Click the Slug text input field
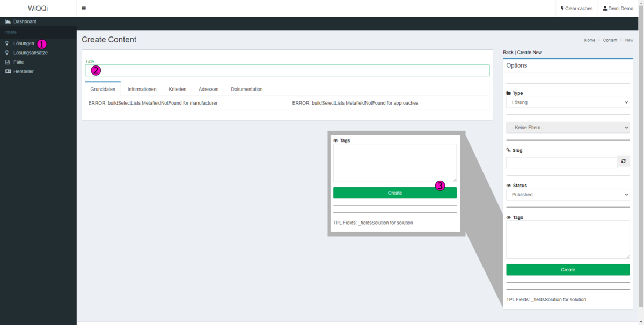This screenshot has width=644, height=325. pos(561,162)
